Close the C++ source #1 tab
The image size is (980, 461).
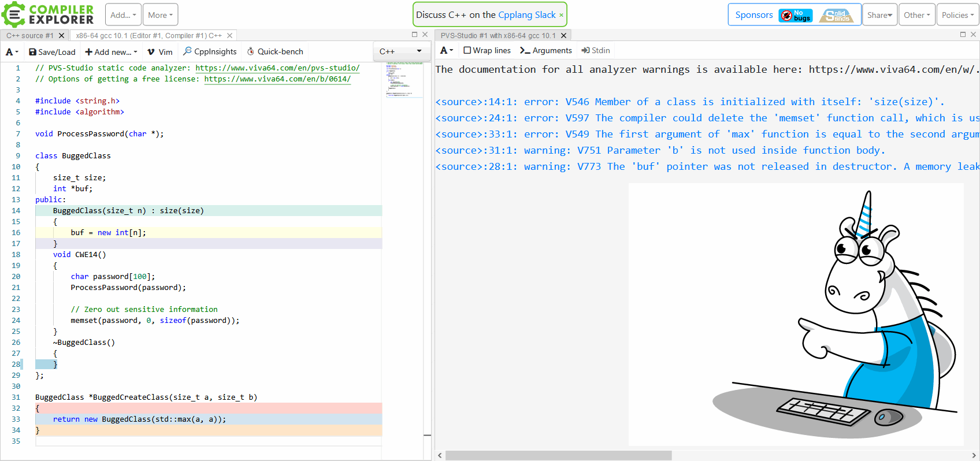tap(62, 36)
